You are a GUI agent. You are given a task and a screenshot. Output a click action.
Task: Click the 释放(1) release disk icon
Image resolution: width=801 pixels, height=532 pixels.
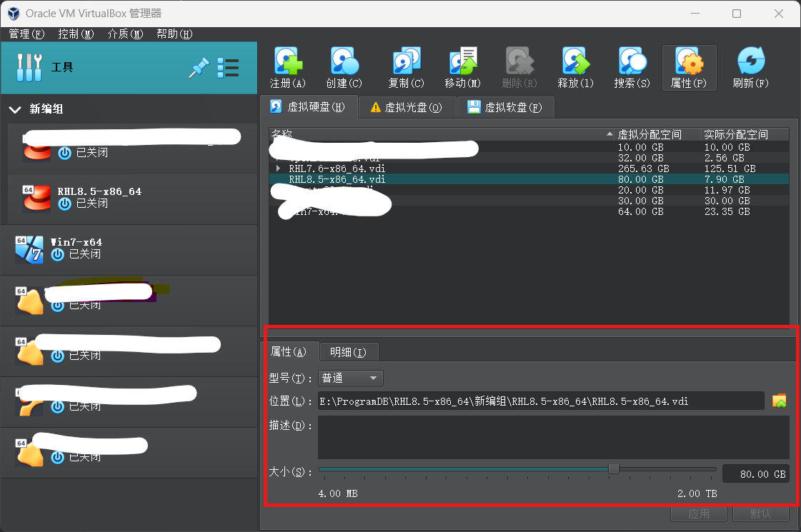pos(576,67)
